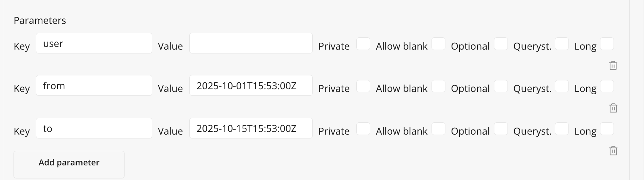Mark the to parameter as Optional
Image resolution: width=644 pixels, height=180 pixels.
pyautogui.click(x=501, y=129)
